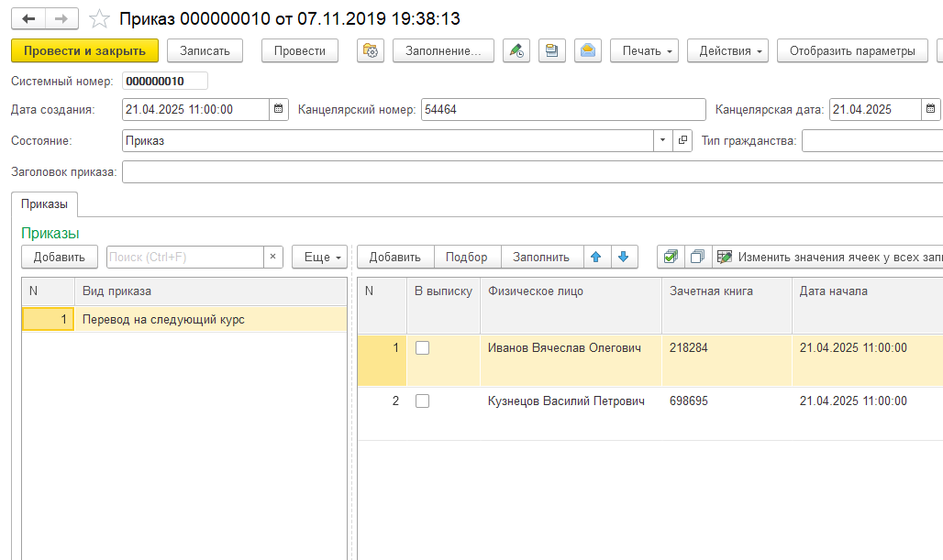Switch to the Приказы tab
Screen dimensions: 943x560
click(45, 204)
